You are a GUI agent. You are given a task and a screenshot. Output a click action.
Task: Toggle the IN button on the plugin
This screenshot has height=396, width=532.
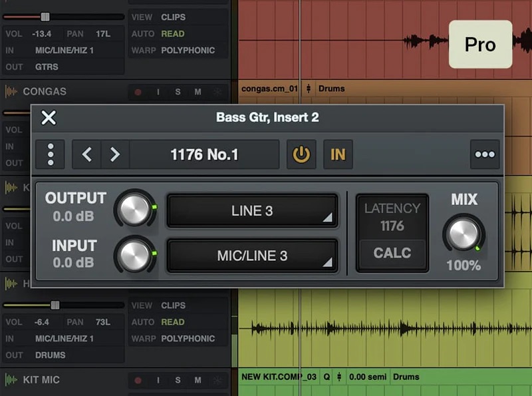(338, 154)
